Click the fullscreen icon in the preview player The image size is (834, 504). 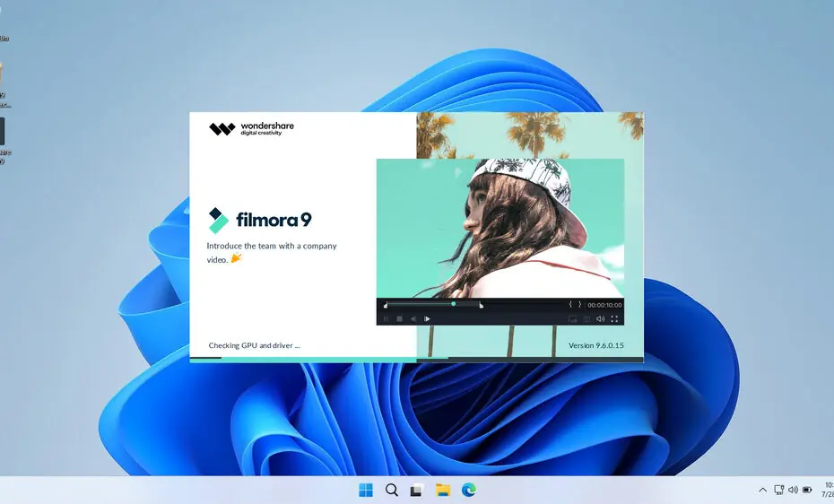614,319
